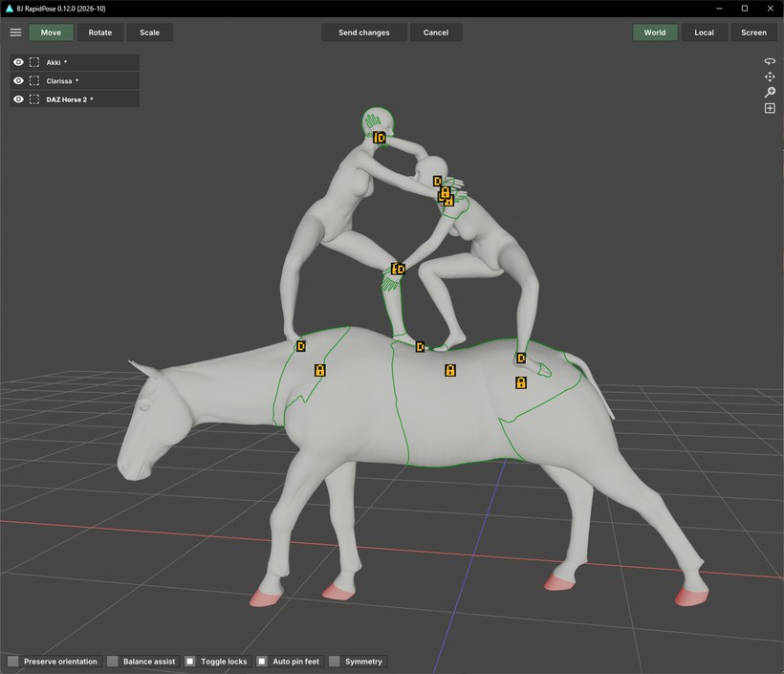Click pin marker behind the lower figure's head
Image resolution: width=784 pixels, height=674 pixels.
(438, 181)
